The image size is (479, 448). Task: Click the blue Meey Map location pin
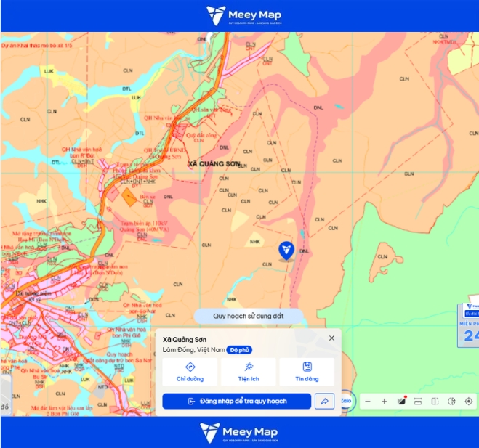point(286,251)
